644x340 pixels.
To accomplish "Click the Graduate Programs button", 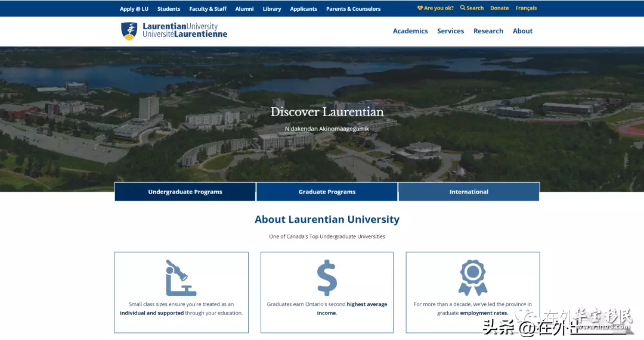I will point(327,192).
